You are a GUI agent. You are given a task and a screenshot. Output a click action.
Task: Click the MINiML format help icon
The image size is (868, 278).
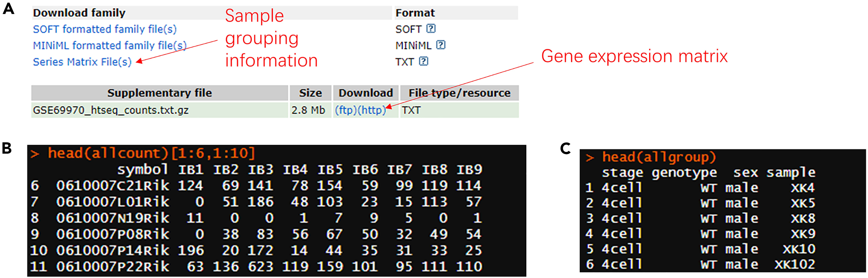pos(440,45)
